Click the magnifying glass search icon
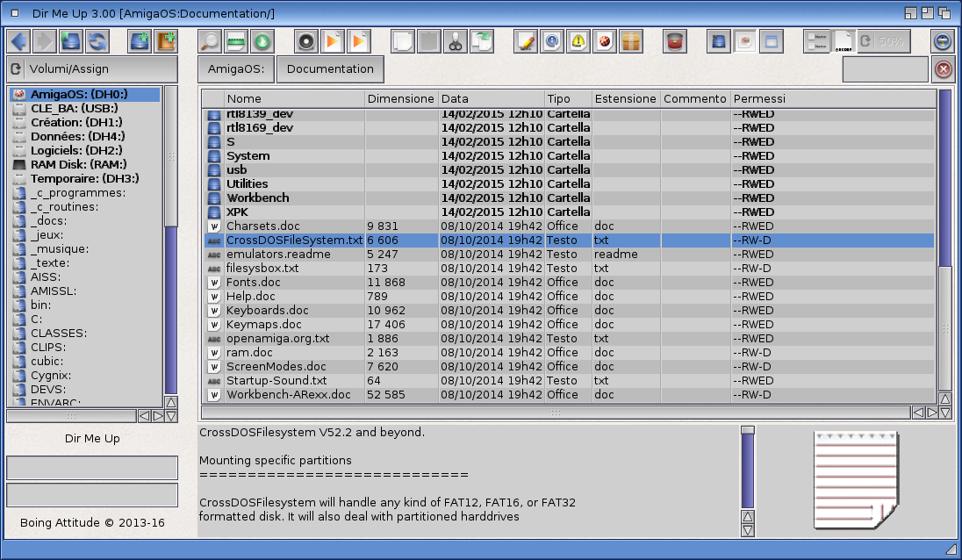The width and height of the screenshot is (962, 560). [x=211, y=41]
